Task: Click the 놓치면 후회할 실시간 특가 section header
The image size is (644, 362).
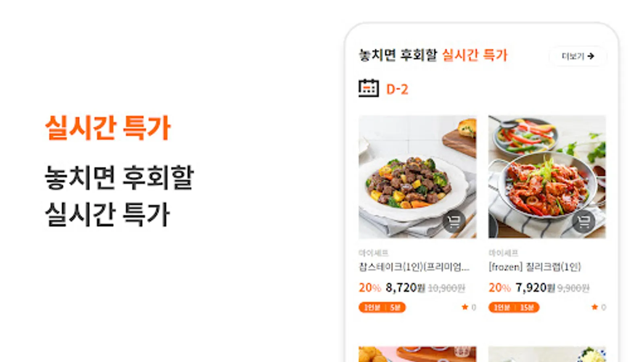Action: click(433, 55)
